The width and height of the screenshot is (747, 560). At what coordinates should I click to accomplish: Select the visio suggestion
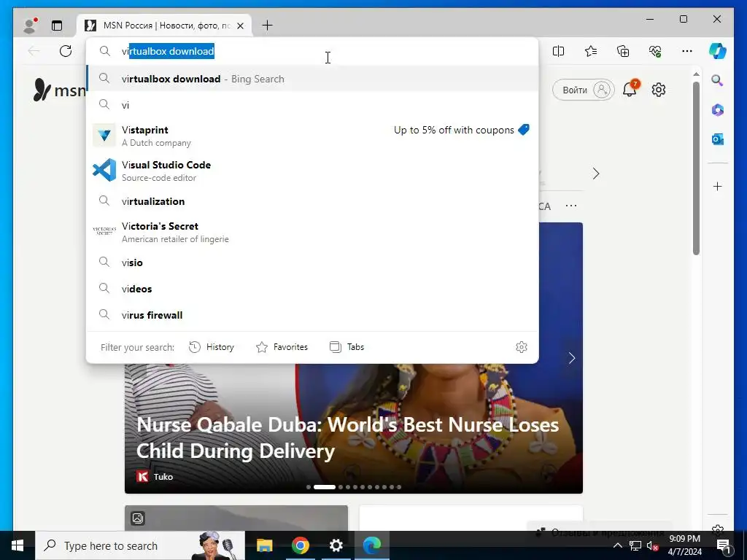[312, 262]
